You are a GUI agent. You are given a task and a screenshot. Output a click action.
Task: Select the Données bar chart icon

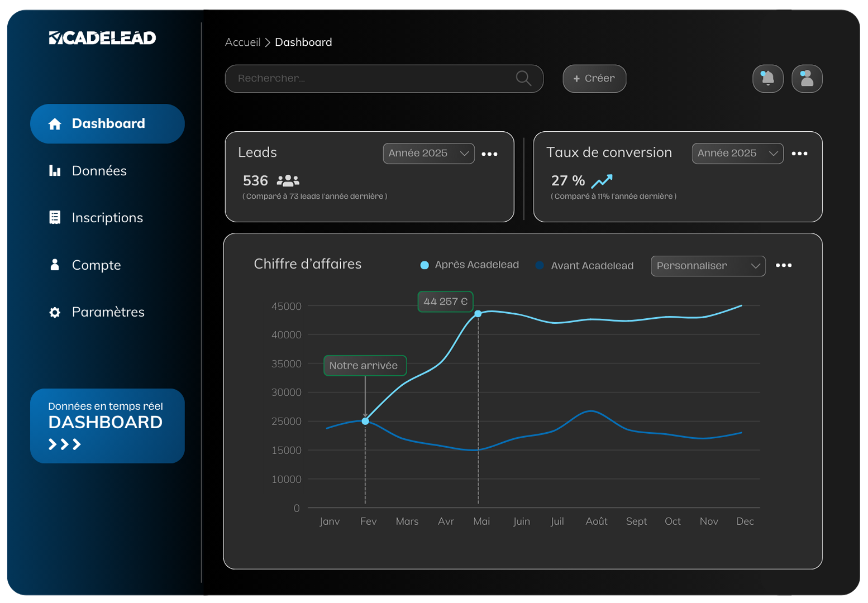55,171
